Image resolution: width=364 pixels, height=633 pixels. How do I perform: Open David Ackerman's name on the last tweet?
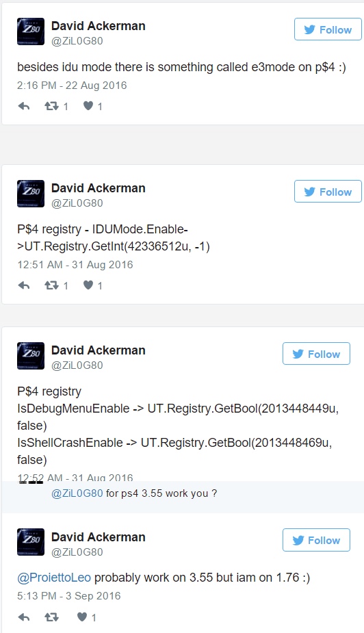pos(98,537)
